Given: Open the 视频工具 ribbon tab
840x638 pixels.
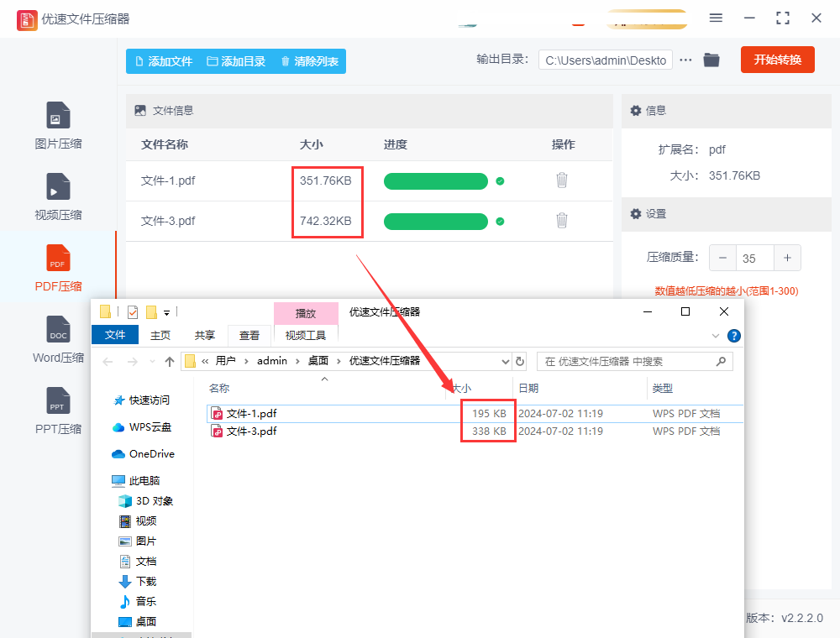Looking at the screenshot, I should (x=306, y=336).
